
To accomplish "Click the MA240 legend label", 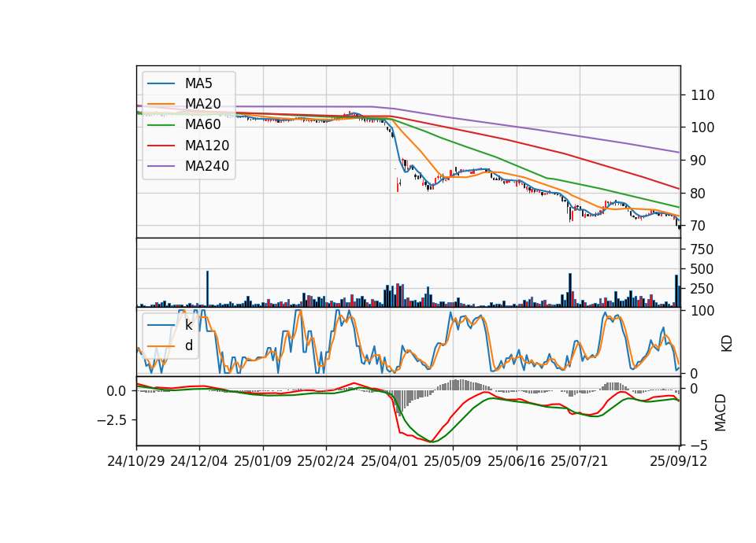I will 207,166.
